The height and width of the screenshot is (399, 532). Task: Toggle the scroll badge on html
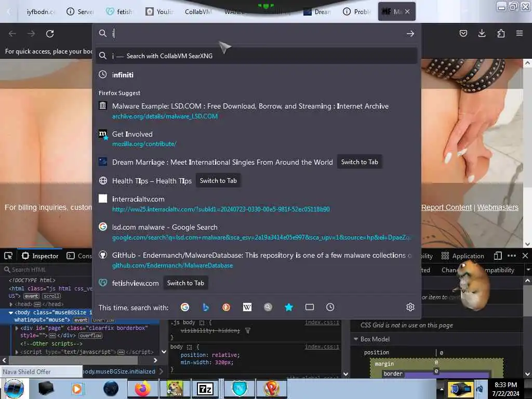[x=51, y=296]
